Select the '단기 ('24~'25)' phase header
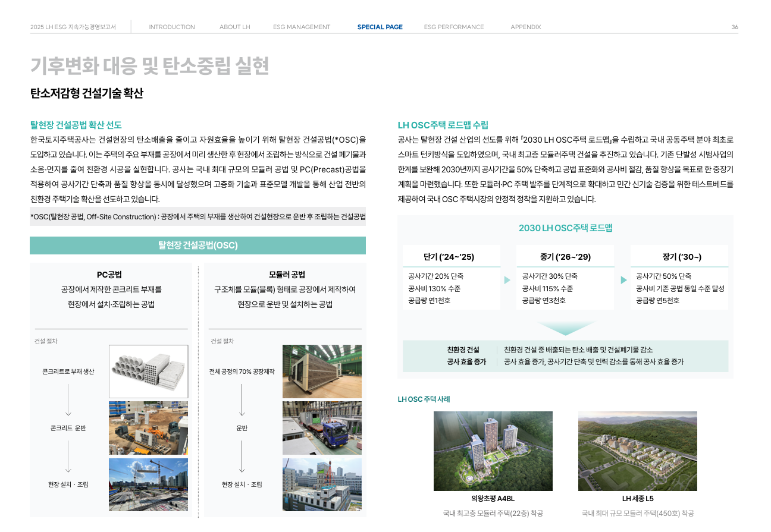The image size is (771, 532). pos(449,257)
